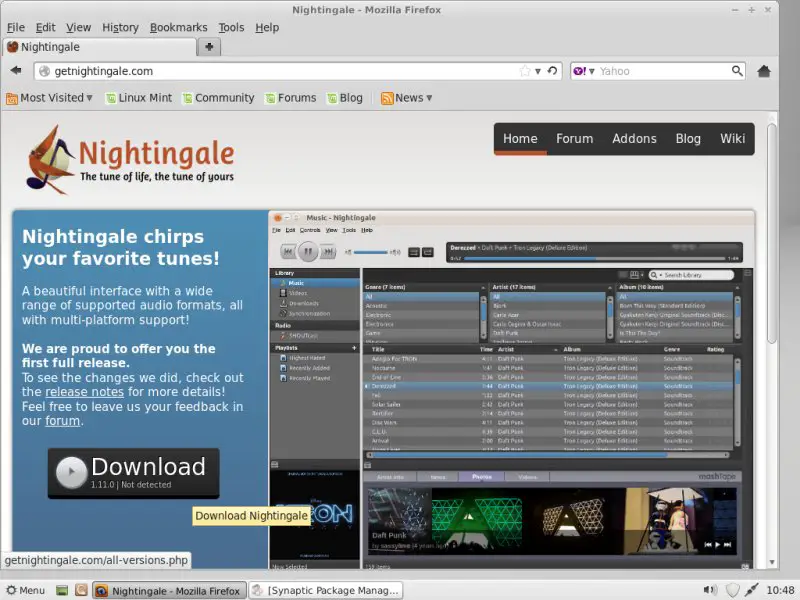This screenshot has height=600, width=800.
Task: Click the Firefox back arrow button
Action: 16,70
